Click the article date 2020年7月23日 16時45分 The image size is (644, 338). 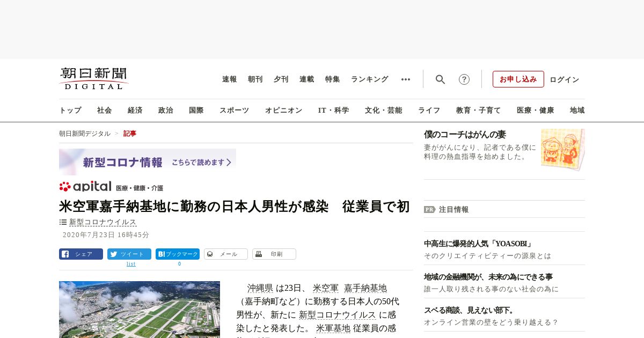point(106,235)
